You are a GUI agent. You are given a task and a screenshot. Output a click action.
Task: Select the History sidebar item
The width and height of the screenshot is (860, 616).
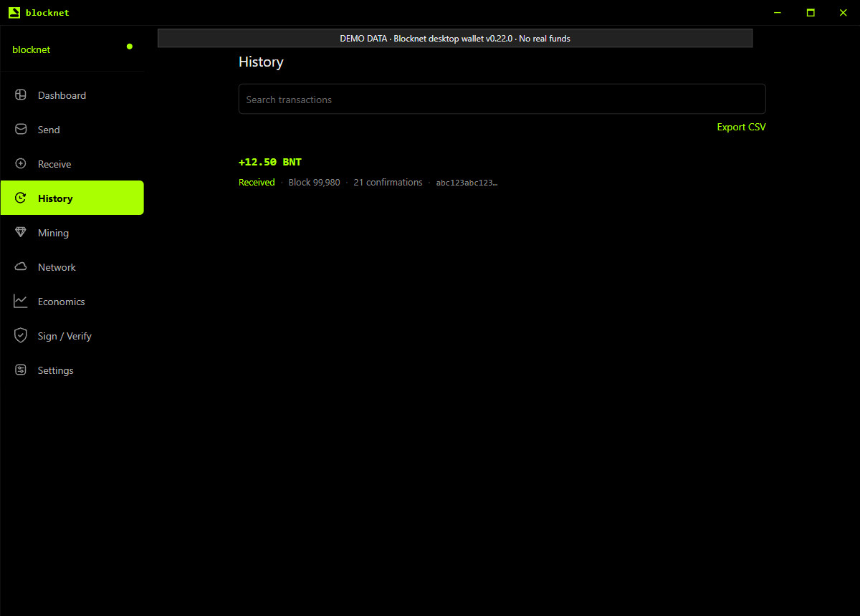[72, 198]
